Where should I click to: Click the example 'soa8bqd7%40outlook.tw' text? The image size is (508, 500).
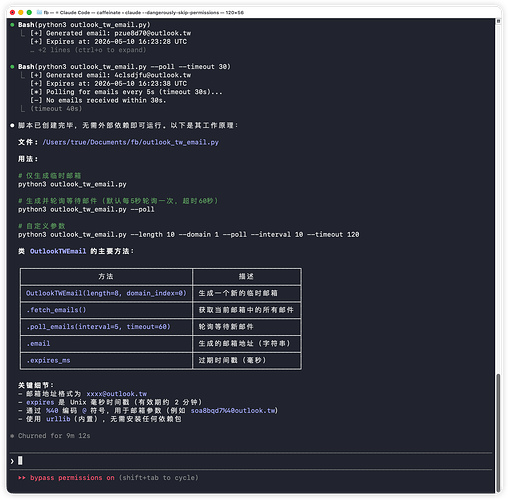tap(233, 411)
